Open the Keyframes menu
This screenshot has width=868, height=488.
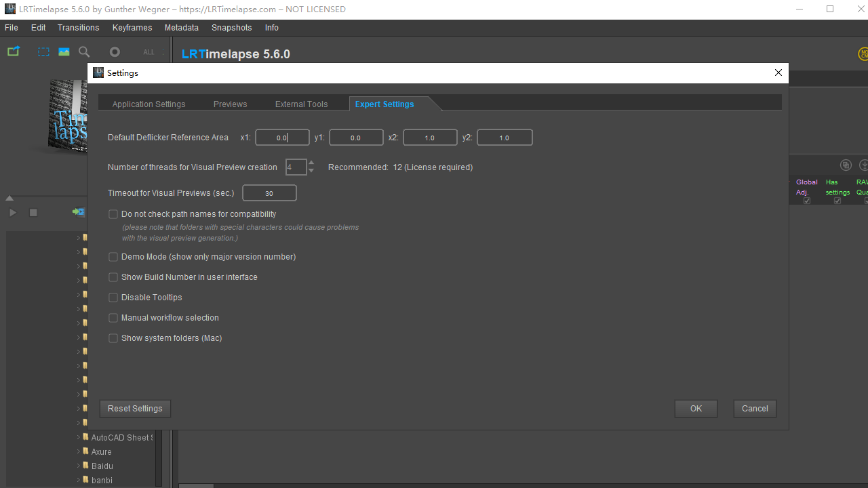tap(132, 28)
